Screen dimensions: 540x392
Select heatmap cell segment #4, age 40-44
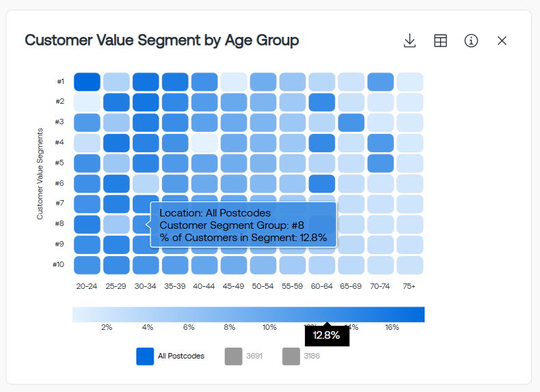tap(204, 143)
